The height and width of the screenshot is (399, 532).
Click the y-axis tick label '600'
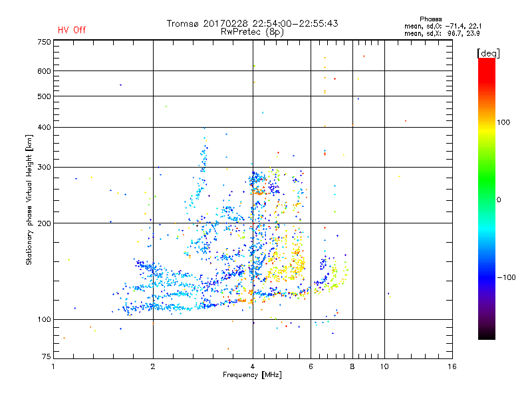[44, 71]
